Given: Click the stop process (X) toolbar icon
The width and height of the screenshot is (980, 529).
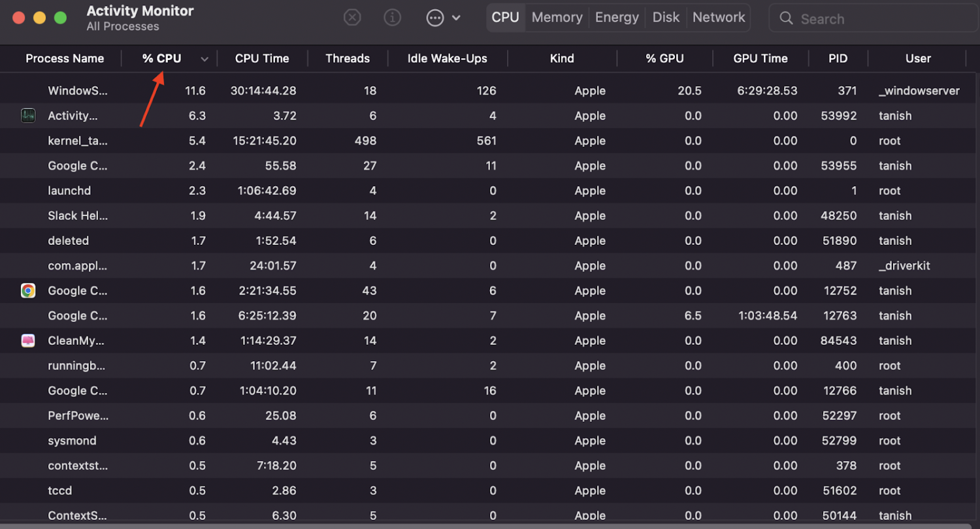Looking at the screenshot, I should click(352, 18).
